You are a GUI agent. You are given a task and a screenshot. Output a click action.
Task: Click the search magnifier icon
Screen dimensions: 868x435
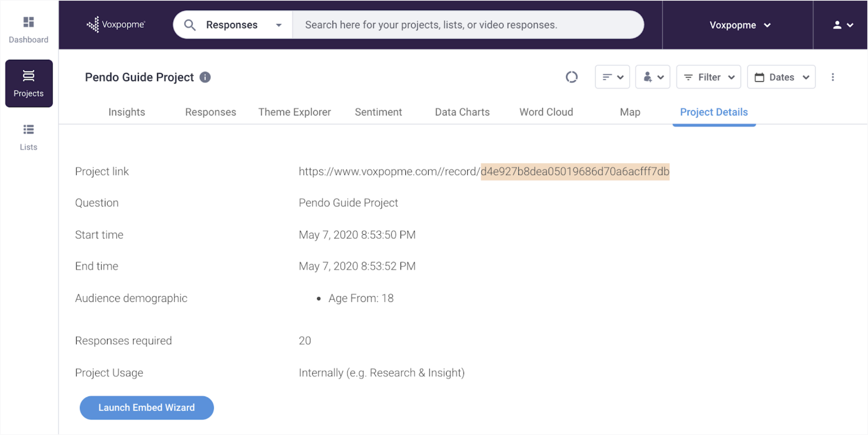click(x=190, y=25)
